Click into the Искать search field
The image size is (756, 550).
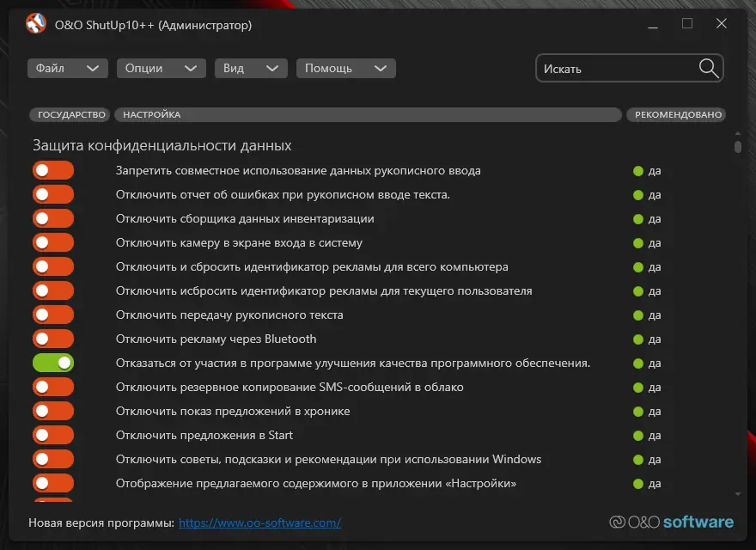[x=614, y=69]
